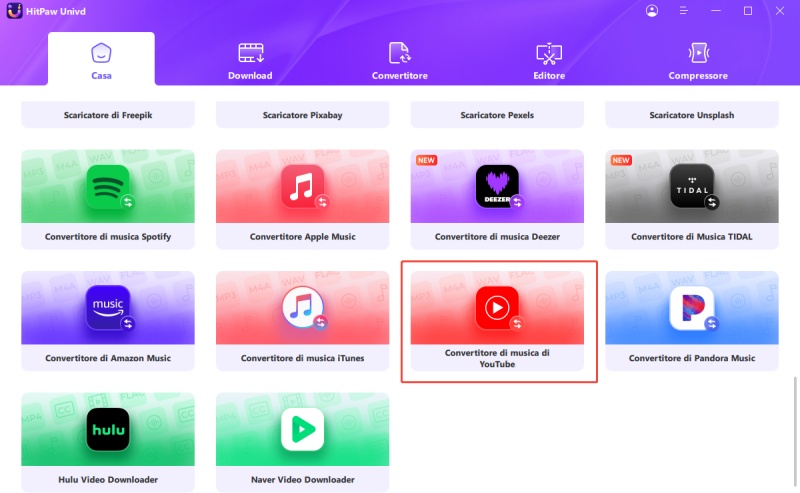Click the vertical scrollbar thumb
The height and width of the screenshot is (493, 800).
point(795,431)
